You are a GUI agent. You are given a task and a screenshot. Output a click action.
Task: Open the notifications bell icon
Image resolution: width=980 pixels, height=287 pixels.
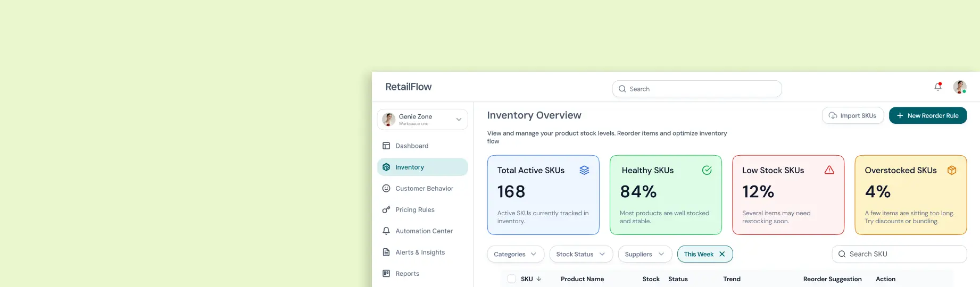(x=938, y=87)
